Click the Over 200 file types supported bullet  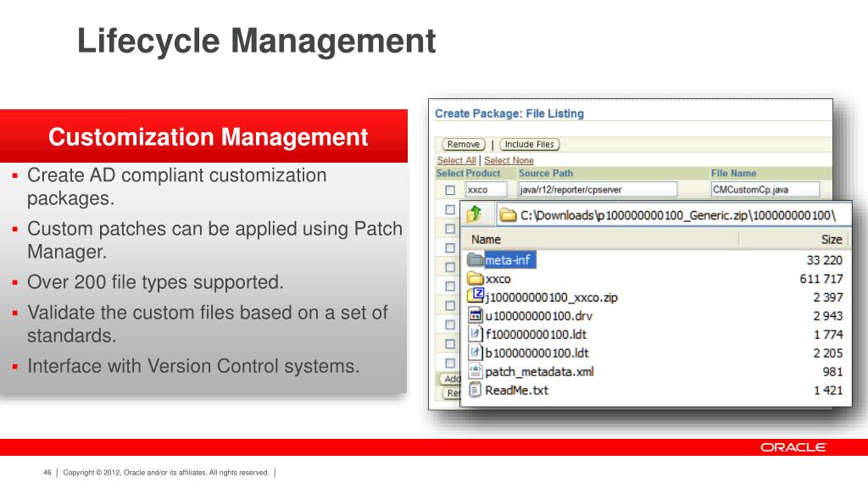point(155,282)
